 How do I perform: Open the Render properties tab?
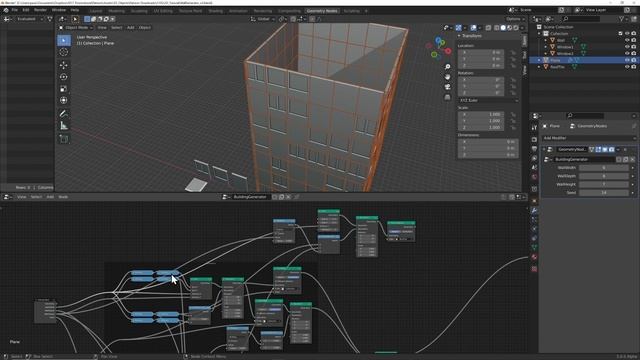tap(534, 140)
